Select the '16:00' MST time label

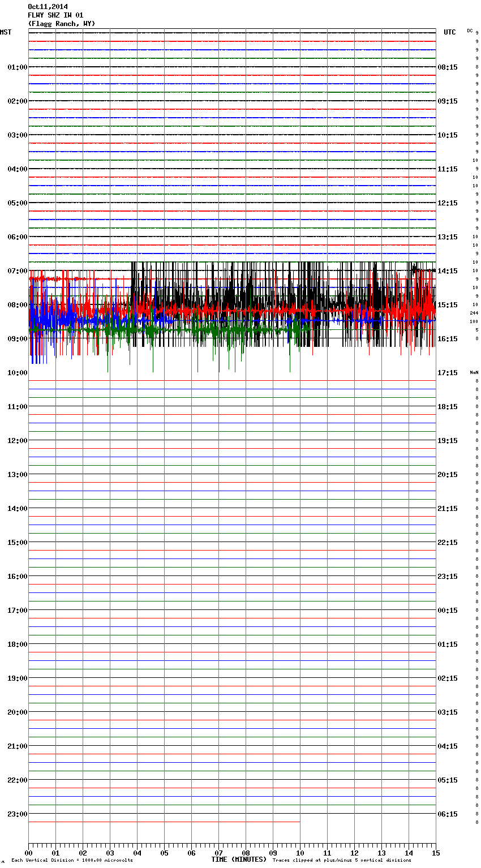pos(18,577)
